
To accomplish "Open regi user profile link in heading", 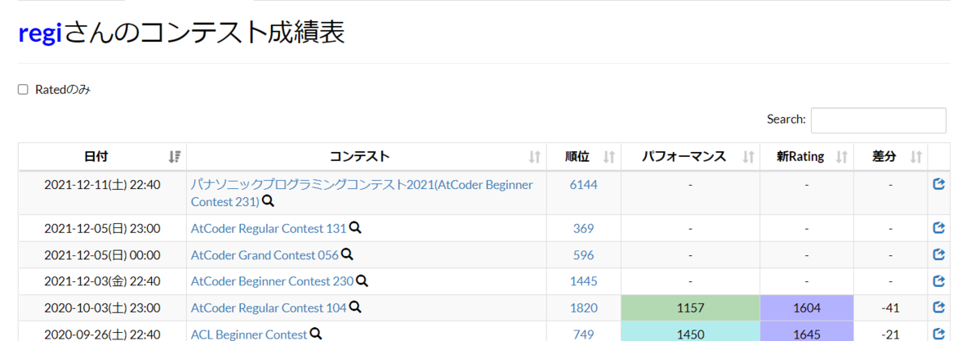I will pos(40,33).
